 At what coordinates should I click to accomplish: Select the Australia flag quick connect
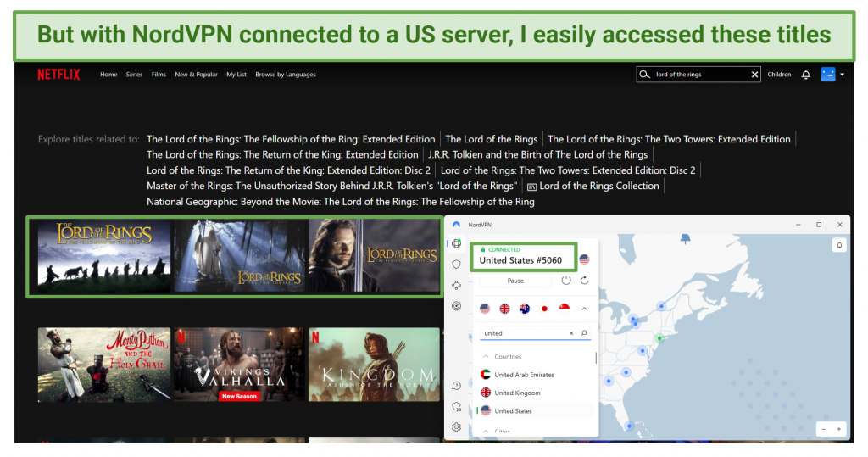point(525,309)
